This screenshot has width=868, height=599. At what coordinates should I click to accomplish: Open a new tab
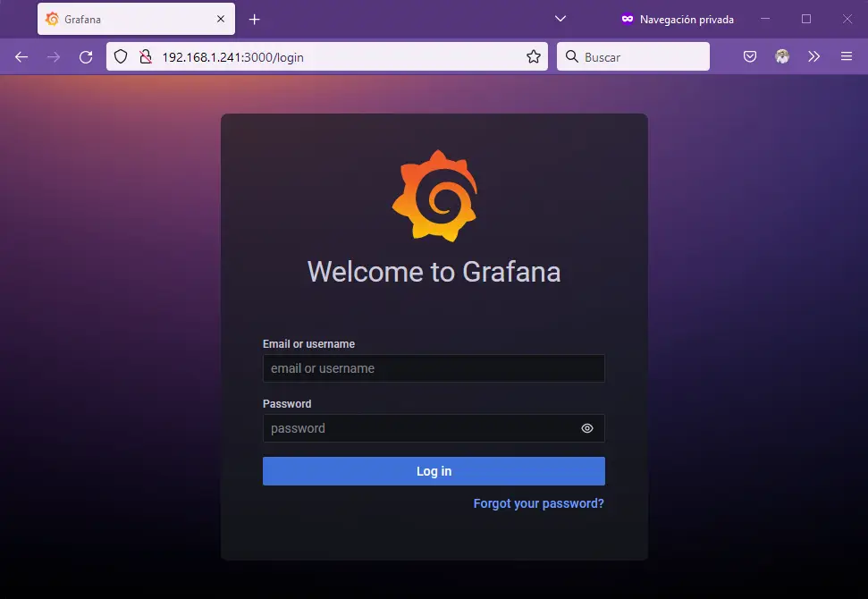point(254,20)
